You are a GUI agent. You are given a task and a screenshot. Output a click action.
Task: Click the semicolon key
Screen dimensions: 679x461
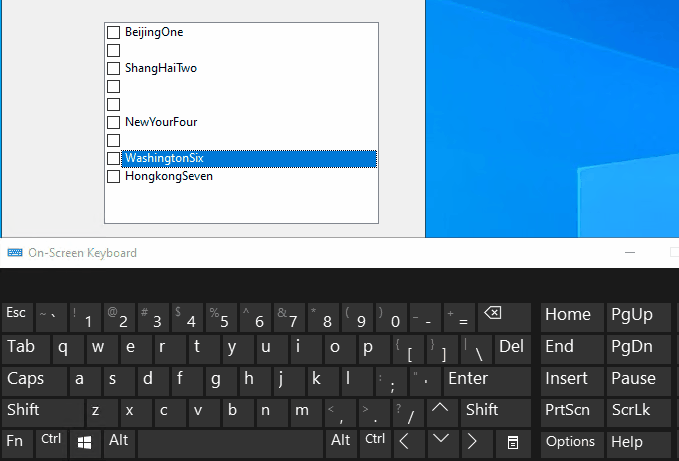click(392, 380)
